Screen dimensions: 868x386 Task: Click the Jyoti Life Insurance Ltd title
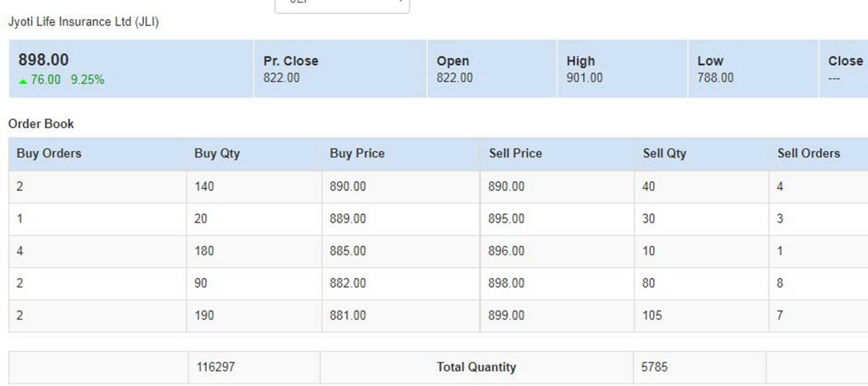coord(83,22)
